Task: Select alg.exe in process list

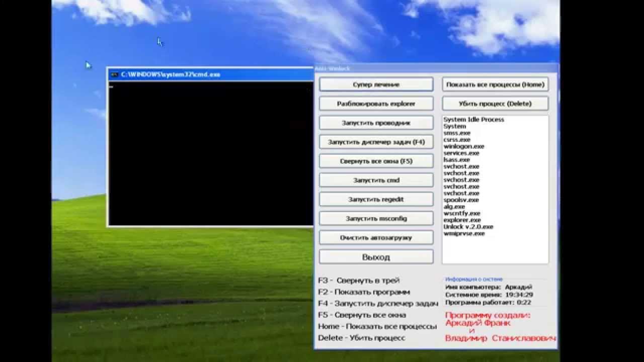Action: 454,207
